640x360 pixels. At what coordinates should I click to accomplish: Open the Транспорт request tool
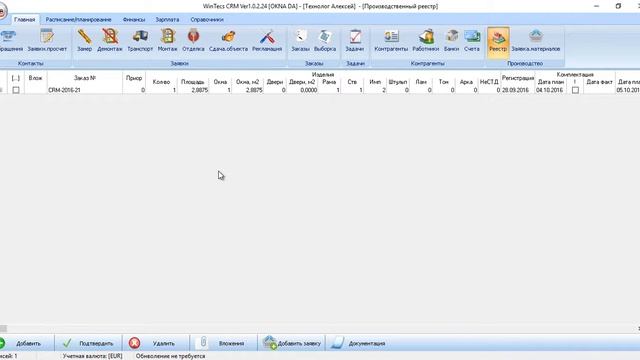click(x=140, y=40)
